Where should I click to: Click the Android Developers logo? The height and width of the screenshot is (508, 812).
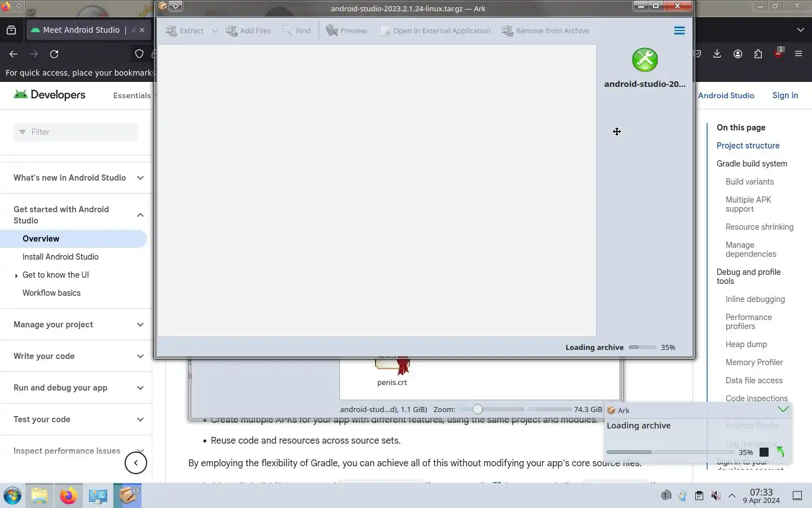(50, 95)
